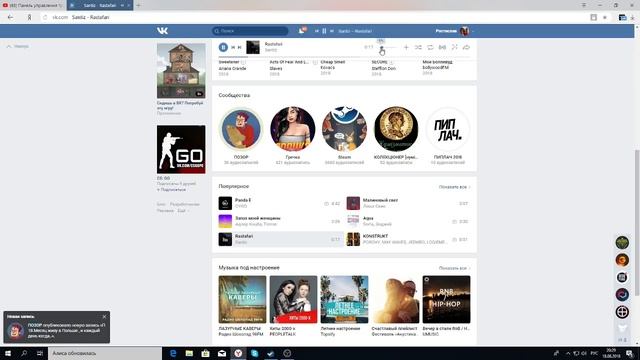Share the current track
This screenshot has height=360, width=640.
pos(466,47)
